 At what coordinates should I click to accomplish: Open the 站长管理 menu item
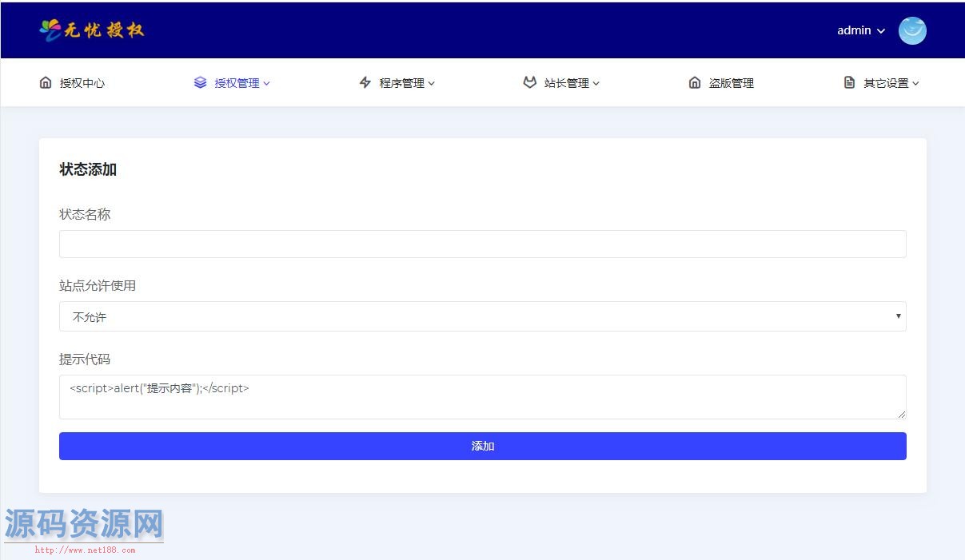(561, 82)
